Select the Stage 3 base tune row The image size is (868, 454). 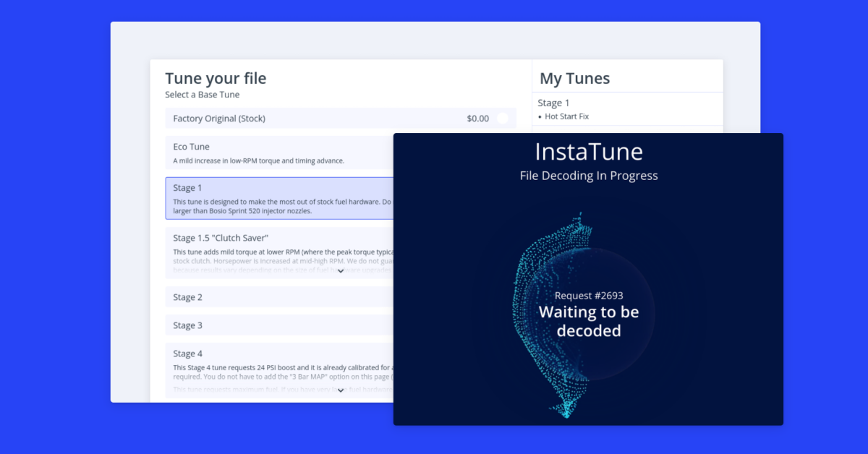point(279,325)
